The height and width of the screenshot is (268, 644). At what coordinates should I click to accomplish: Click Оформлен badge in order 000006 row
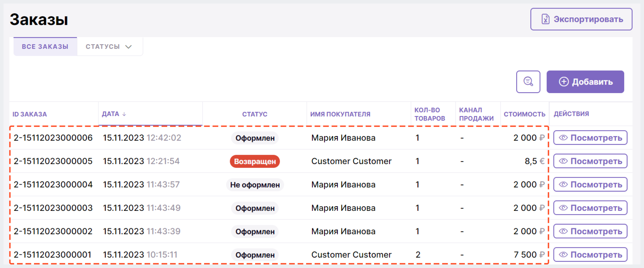point(255,138)
